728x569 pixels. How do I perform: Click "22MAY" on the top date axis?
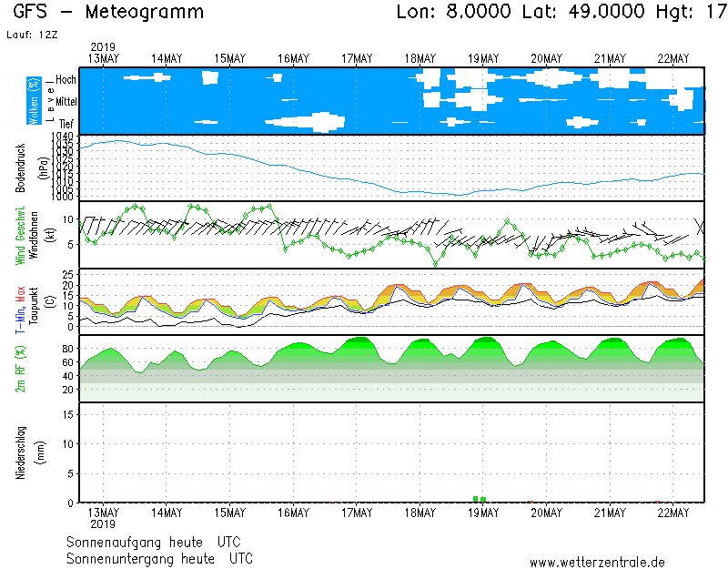[x=673, y=59]
